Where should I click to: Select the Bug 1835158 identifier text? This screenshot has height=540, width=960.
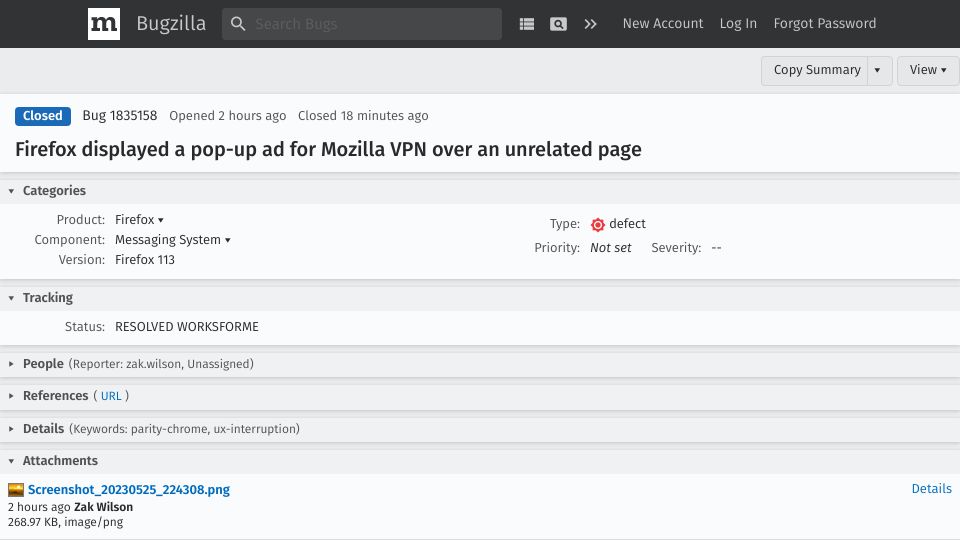[120, 115]
